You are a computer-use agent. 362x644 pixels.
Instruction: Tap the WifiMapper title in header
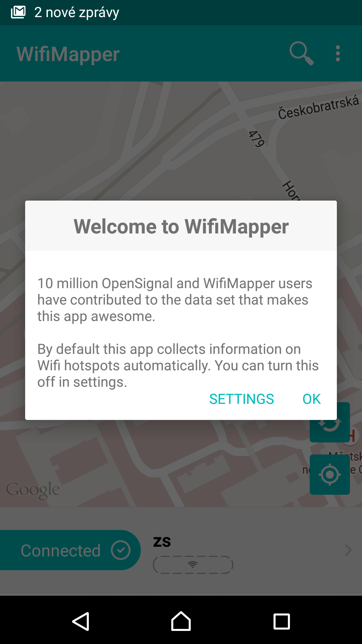click(68, 54)
